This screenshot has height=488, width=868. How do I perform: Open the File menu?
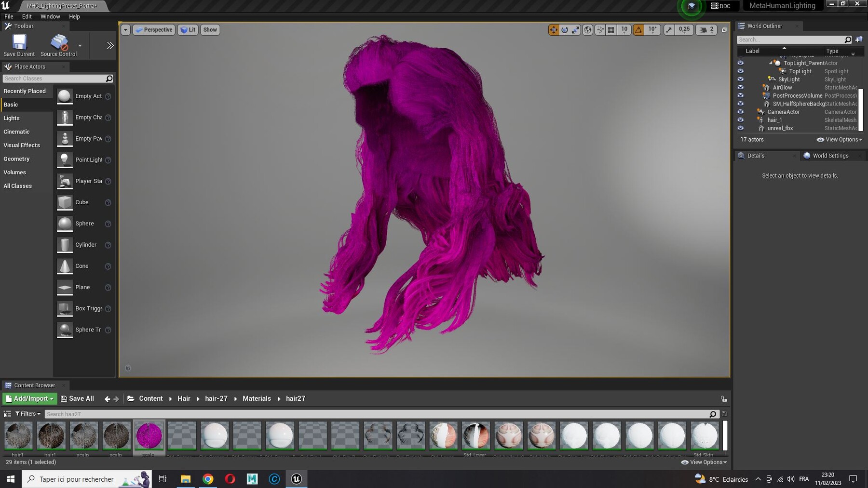(x=9, y=16)
